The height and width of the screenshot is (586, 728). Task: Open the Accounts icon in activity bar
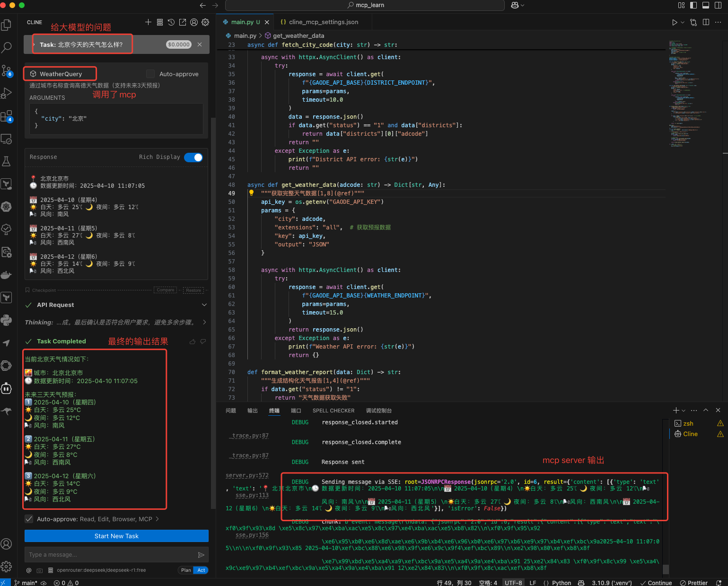[x=7, y=544]
